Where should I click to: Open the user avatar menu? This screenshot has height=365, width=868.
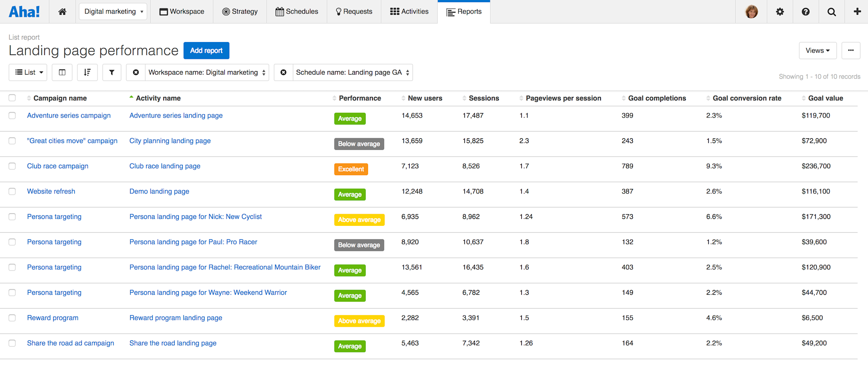point(752,12)
